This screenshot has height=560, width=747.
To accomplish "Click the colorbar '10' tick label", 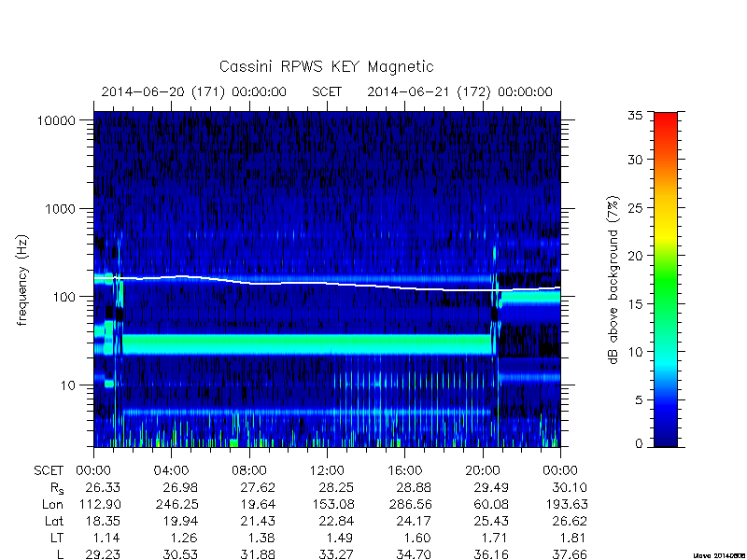I will 635,352.
